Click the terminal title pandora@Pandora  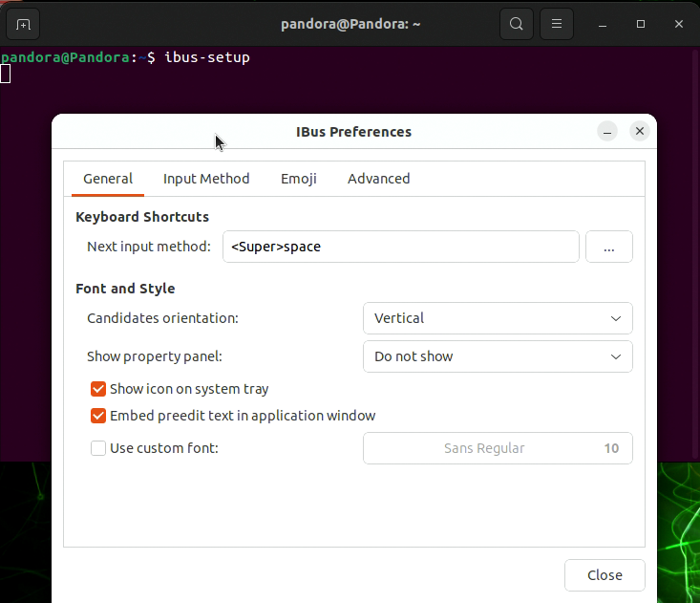click(350, 24)
